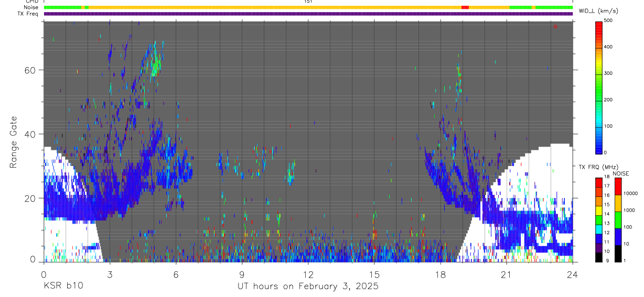Viewport: 644px width, 297px height.
Task: Click the 'KSR b10' radar label
Action: pyautogui.click(x=63, y=286)
